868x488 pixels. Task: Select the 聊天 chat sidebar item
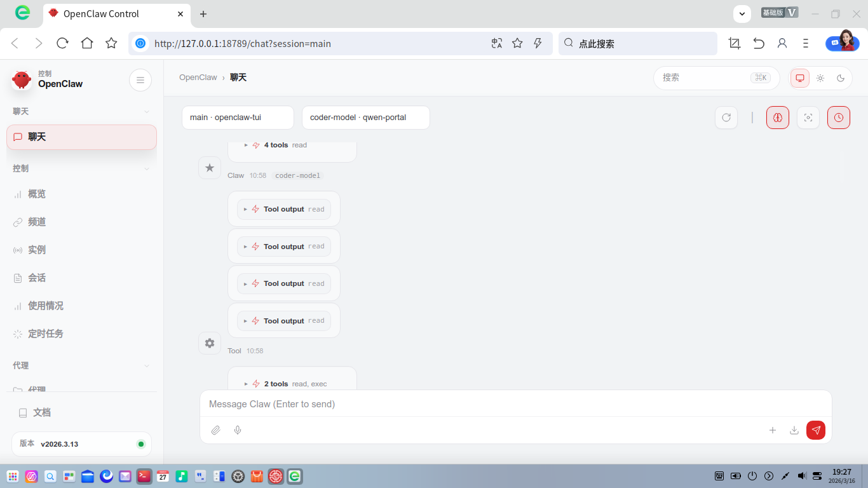pyautogui.click(x=81, y=137)
